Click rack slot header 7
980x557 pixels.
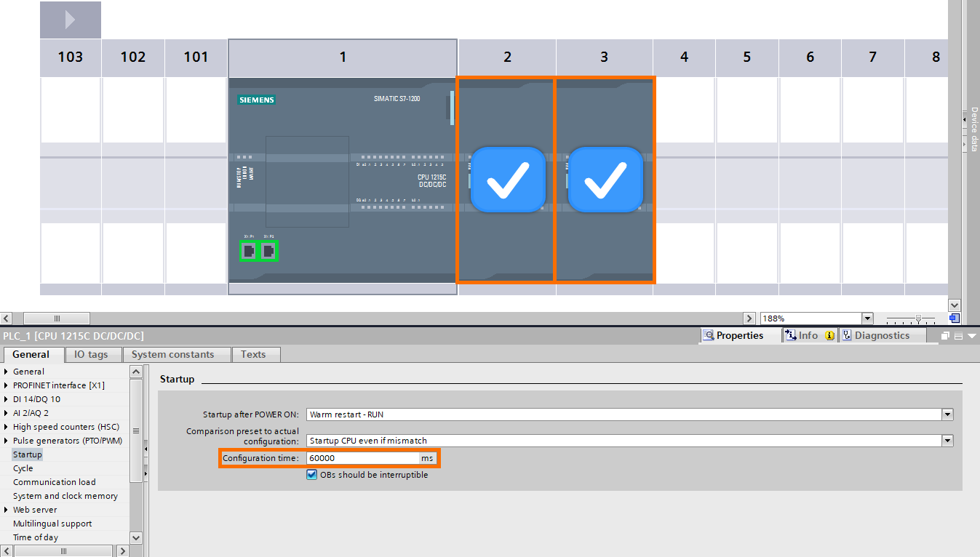873,57
